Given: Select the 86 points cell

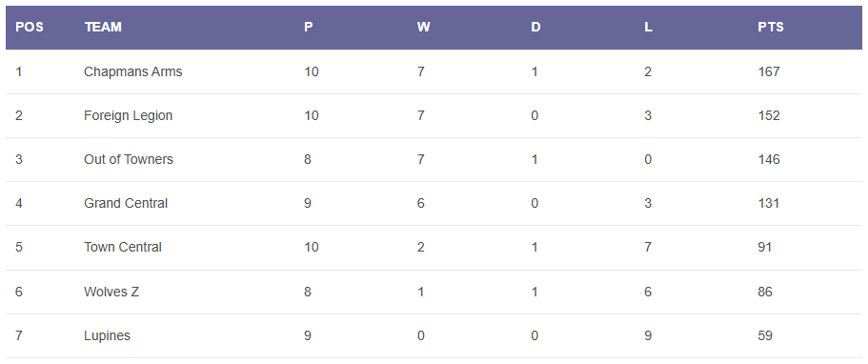Looking at the screenshot, I should pos(765,292).
